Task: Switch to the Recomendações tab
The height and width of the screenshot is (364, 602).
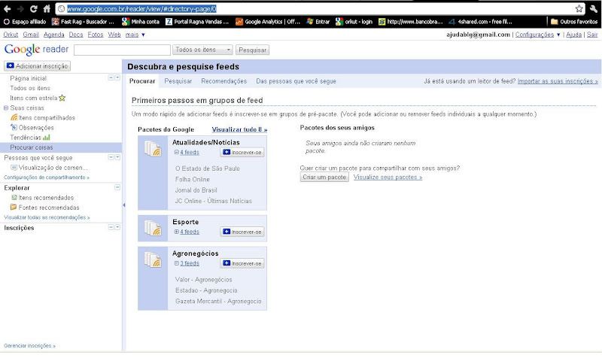Action: (223, 81)
